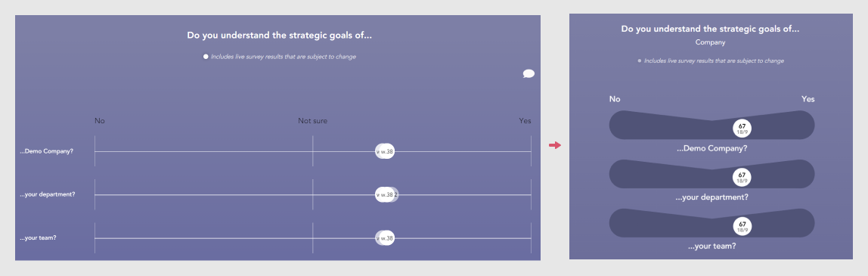868x276 pixels.
Task: Select the Demo Company score marker
Action: [385, 151]
